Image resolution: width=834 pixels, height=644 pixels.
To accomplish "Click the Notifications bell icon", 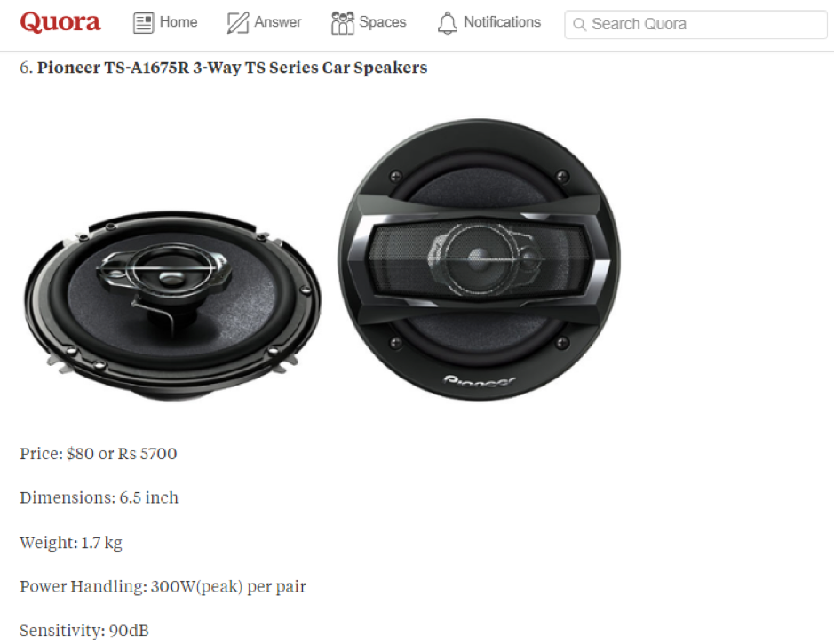I will (448, 23).
